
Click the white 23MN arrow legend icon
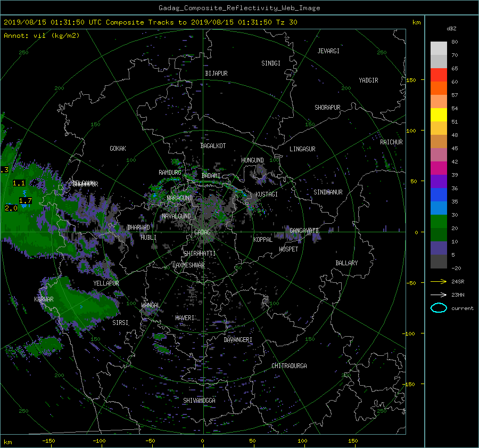pyautogui.click(x=439, y=295)
